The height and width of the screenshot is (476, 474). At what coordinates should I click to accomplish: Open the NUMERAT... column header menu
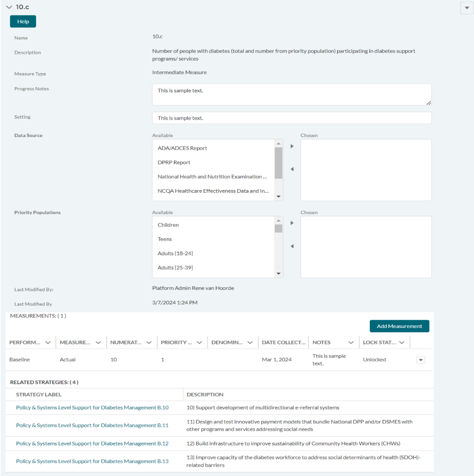click(149, 343)
